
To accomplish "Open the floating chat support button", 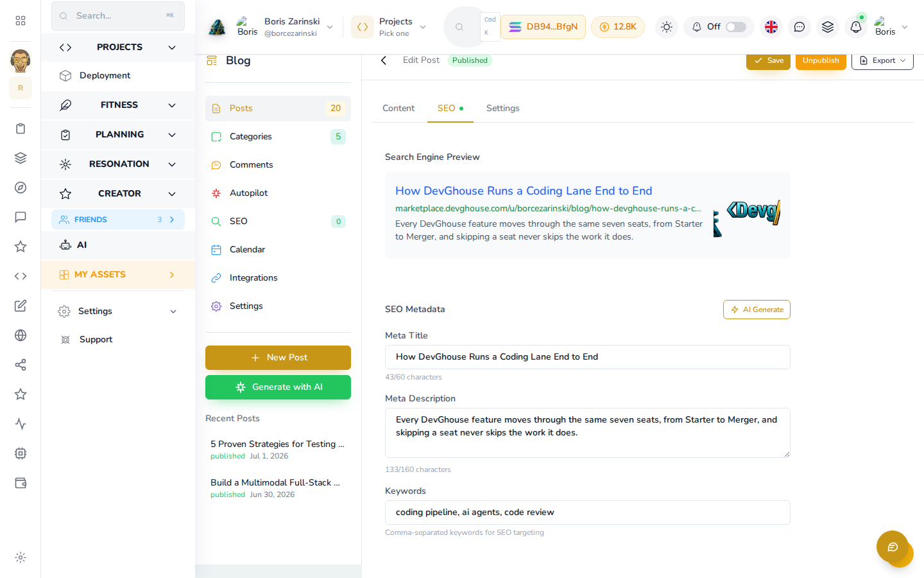I will 893,547.
